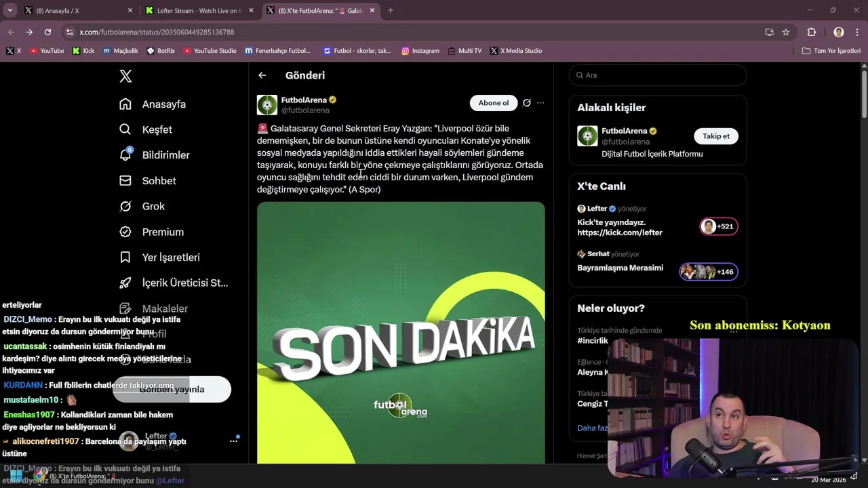Open the Fenerbahçe Futbol bookmark
Image resolution: width=868 pixels, height=488 pixels.
(x=277, y=51)
